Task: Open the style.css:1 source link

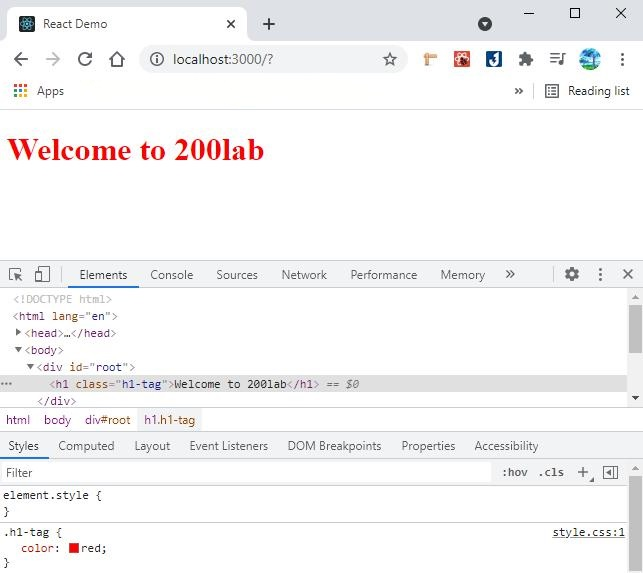Action: (588, 532)
